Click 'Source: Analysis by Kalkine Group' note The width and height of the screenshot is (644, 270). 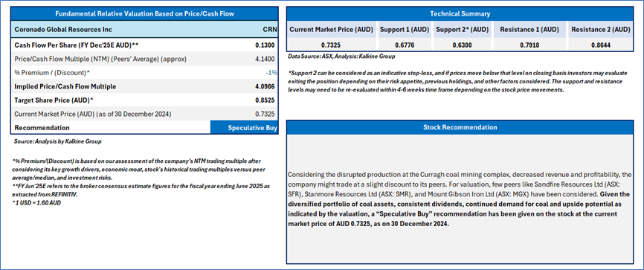[x=57, y=141]
